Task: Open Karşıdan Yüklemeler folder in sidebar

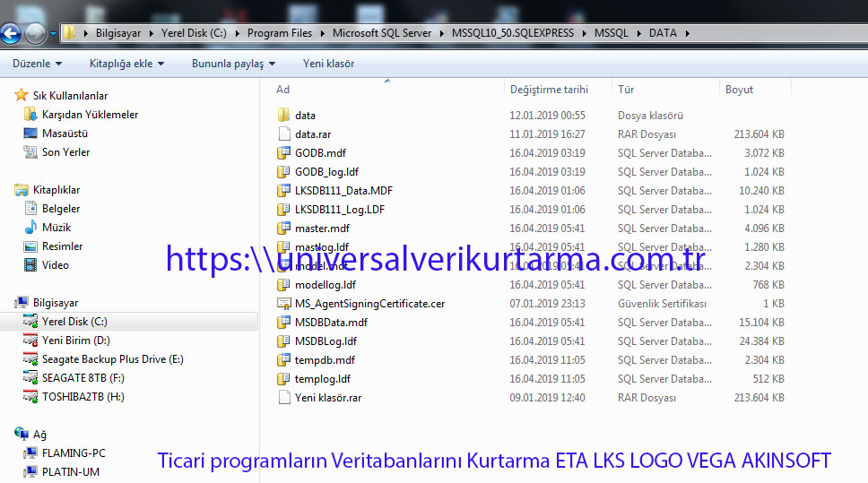Action: coord(90,115)
